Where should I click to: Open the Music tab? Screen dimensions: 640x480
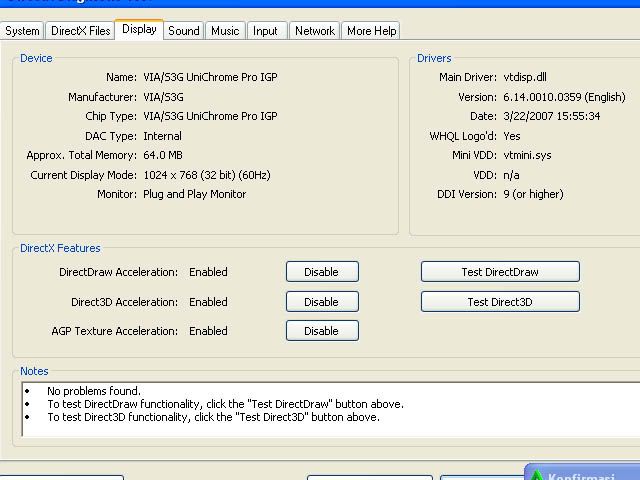pyautogui.click(x=225, y=31)
